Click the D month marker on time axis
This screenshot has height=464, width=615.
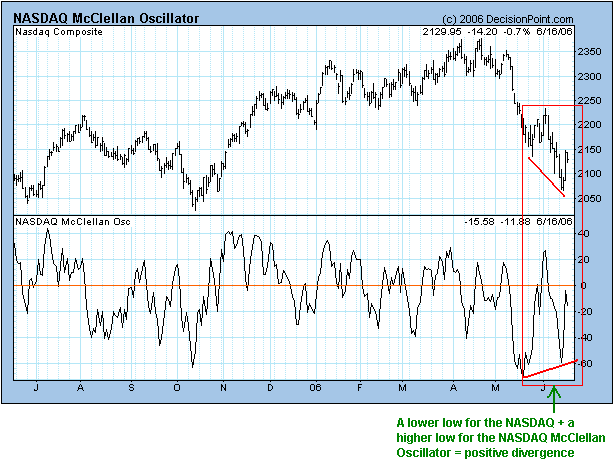point(270,386)
